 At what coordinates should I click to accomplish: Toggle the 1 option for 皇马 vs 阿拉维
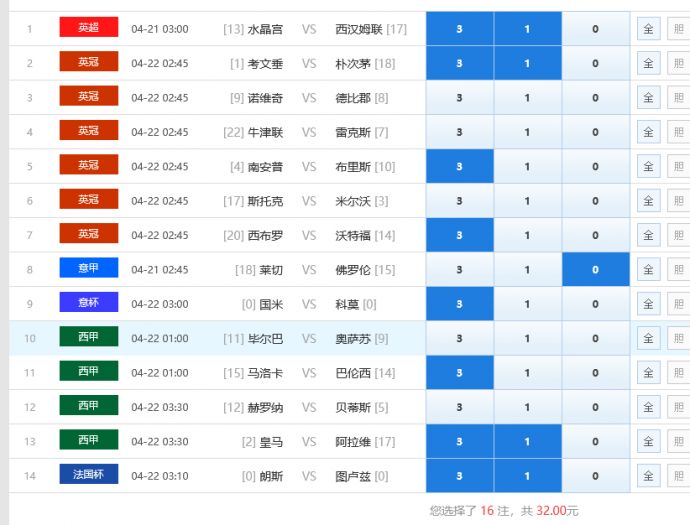(x=527, y=441)
